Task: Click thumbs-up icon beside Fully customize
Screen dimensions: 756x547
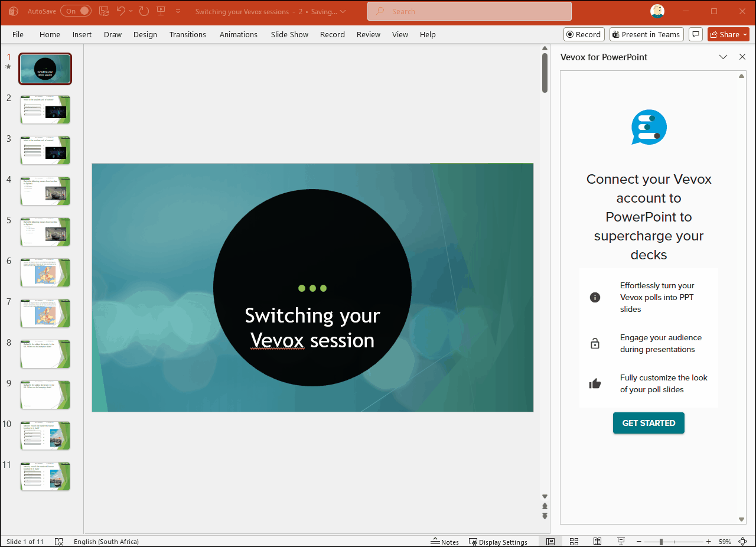Action: click(x=595, y=383)
